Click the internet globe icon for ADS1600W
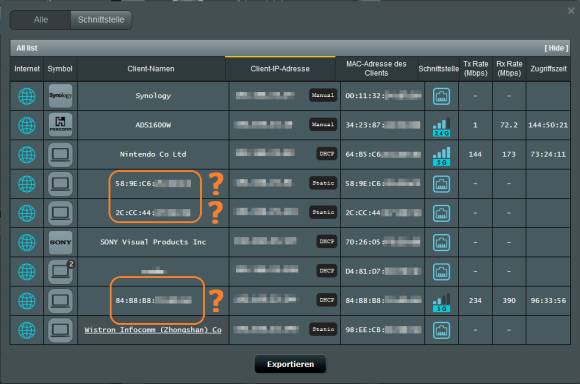580x384 pixels. click(27, 125)
